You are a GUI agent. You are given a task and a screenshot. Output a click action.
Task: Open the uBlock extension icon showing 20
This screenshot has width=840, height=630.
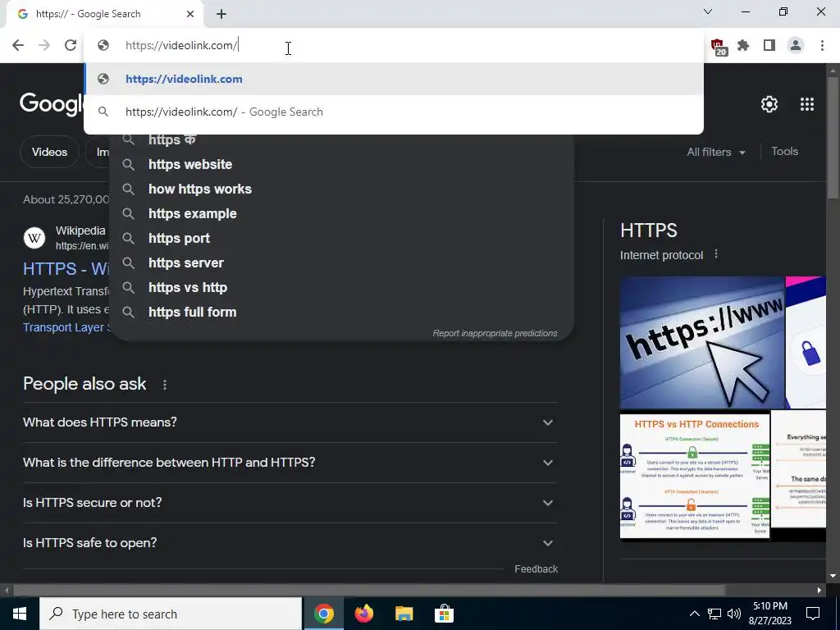(719, 47)
